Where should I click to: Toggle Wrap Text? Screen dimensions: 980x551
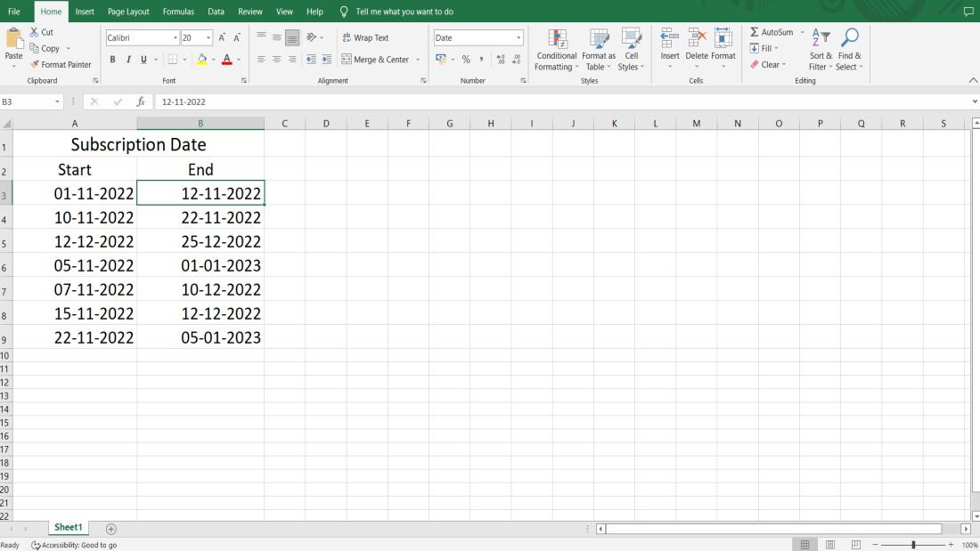(365, 37)
